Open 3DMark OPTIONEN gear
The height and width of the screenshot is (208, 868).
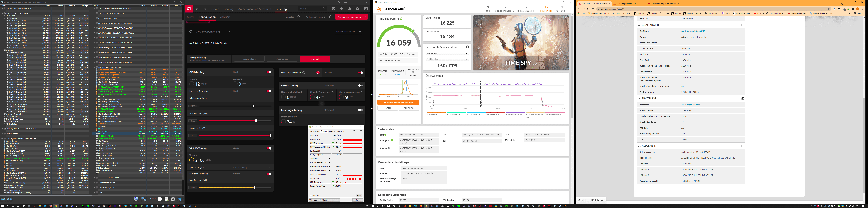coord(562,9)
